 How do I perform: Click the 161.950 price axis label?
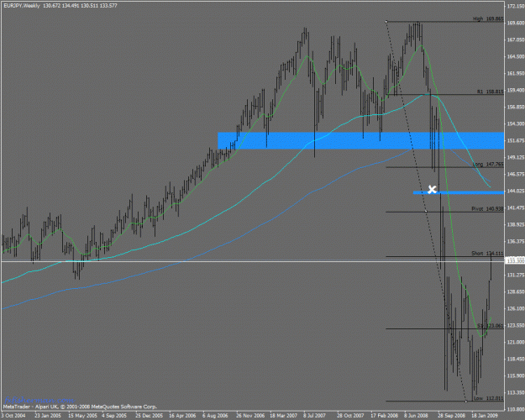(x=516, y=73)
